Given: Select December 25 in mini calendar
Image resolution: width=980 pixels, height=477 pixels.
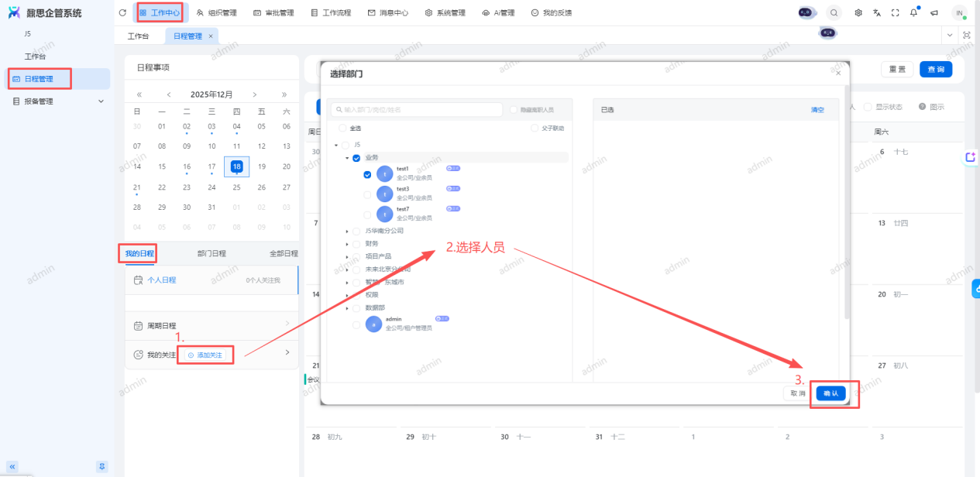Looking at the screenshot, I should [236, 187].
